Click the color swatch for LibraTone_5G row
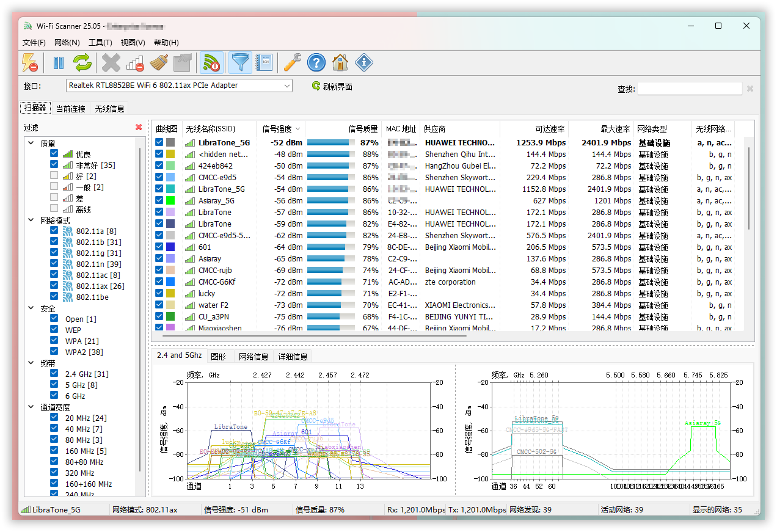 click(x=170, y=143)
